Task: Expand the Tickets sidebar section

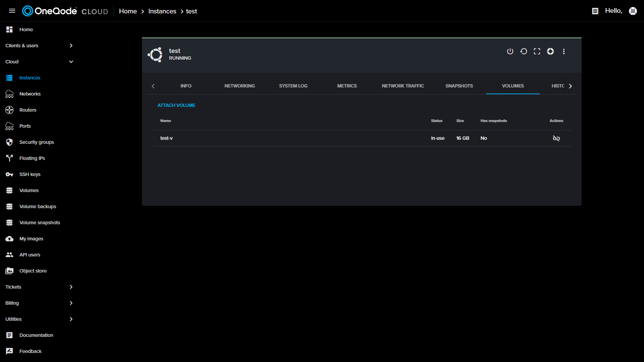Action: click(x=71, y=287)
